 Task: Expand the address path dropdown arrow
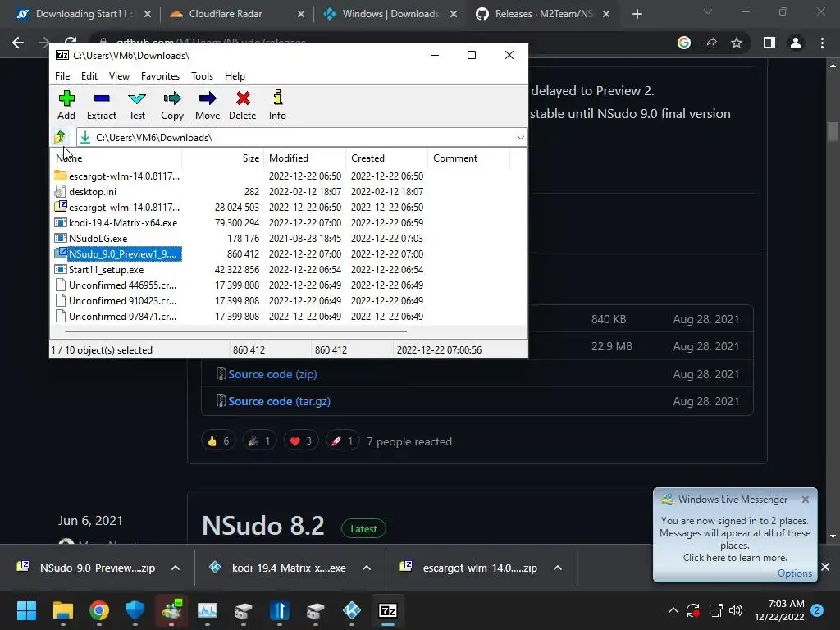(x=520, y=138)
